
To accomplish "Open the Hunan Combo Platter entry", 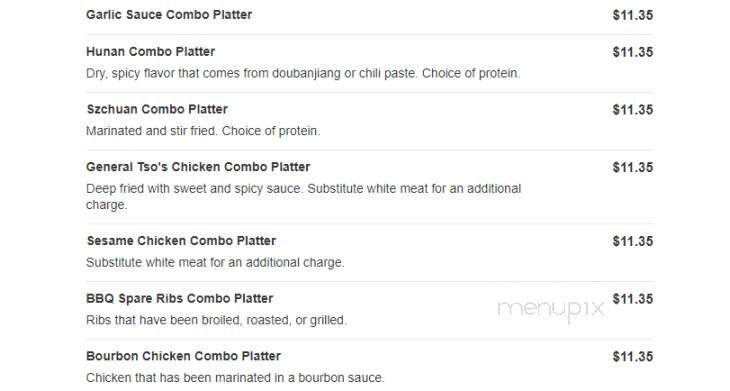I will (150, 51).
